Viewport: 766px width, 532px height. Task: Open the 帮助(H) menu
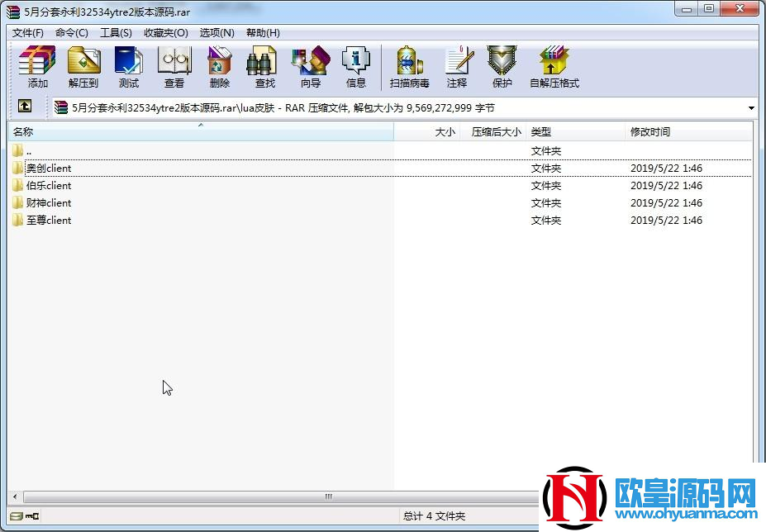click(263, 33)
